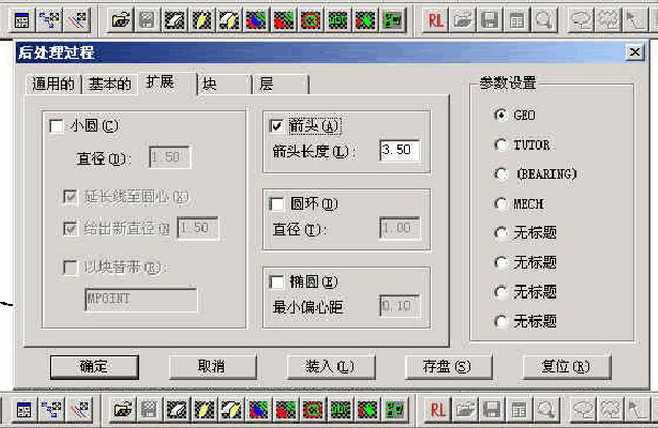Click the 箭头长度(L) field showing 3.50
Screen dimensions: 658x428
[400, 150]
